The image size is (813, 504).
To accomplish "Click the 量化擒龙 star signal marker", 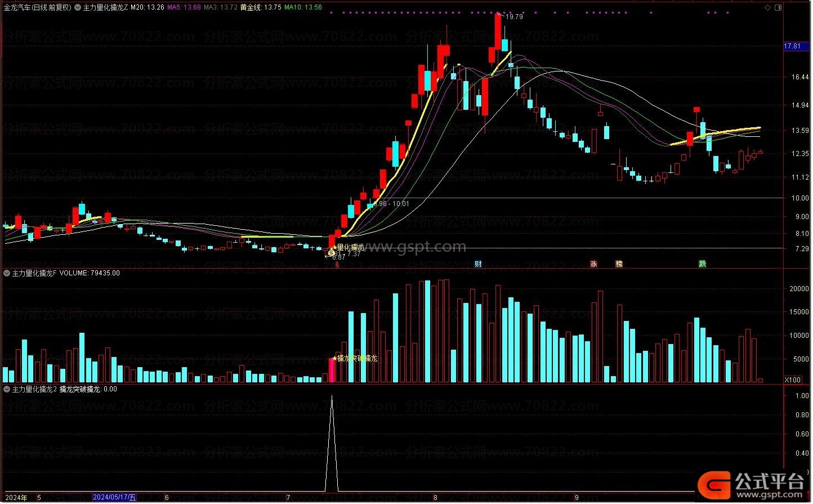I will tap(348, 247).
